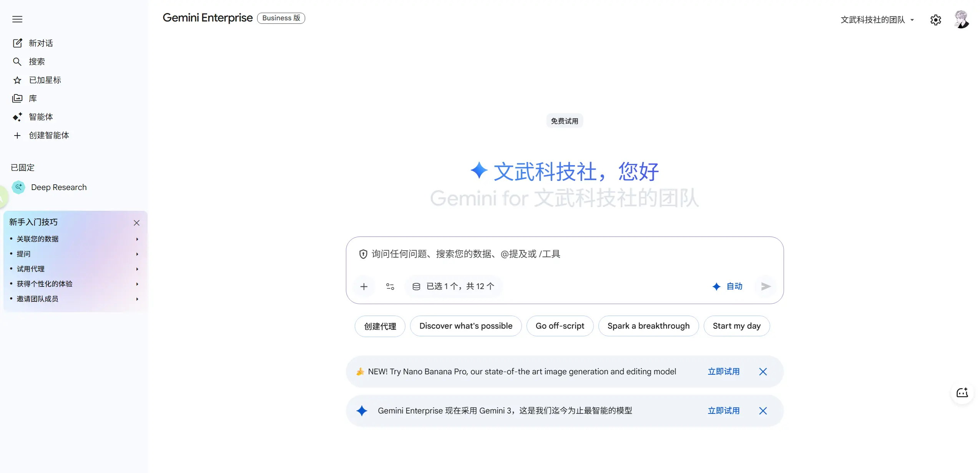The image size is (980, 473).
Task: Click the plus attachment icon in input box
Action: coord(364,286)
